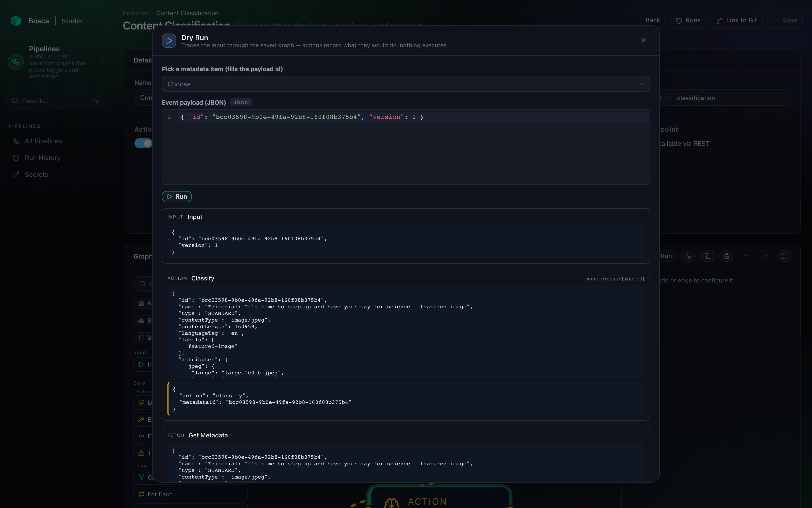Image resolution: width=812 pixels, height=508 pixels.
Task: Click the code brackets icon in node palette
Action: [141, 436]
